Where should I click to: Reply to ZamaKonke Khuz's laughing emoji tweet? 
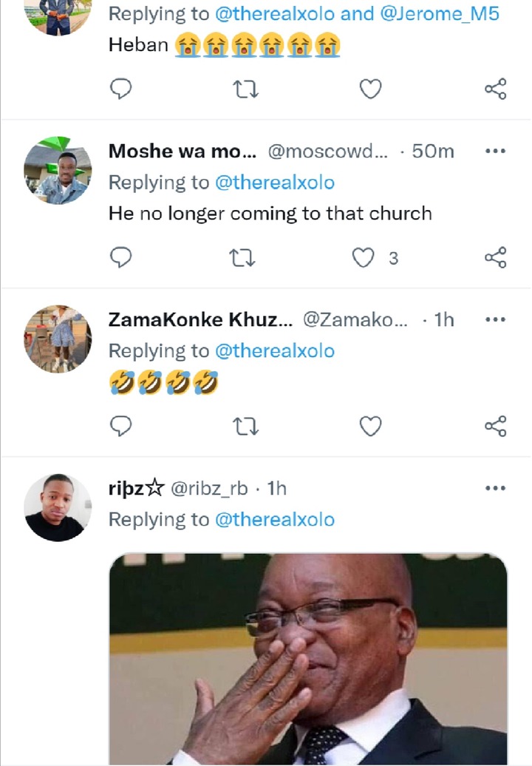(120, 426)
